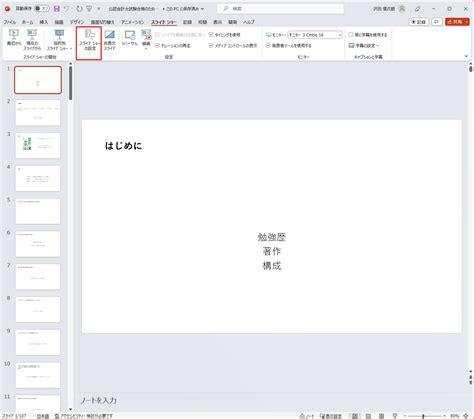Viewport: 474px width, 419px height.
Task: Toggle AutoSave (自動保存) switch
Action: pos(42,9)
